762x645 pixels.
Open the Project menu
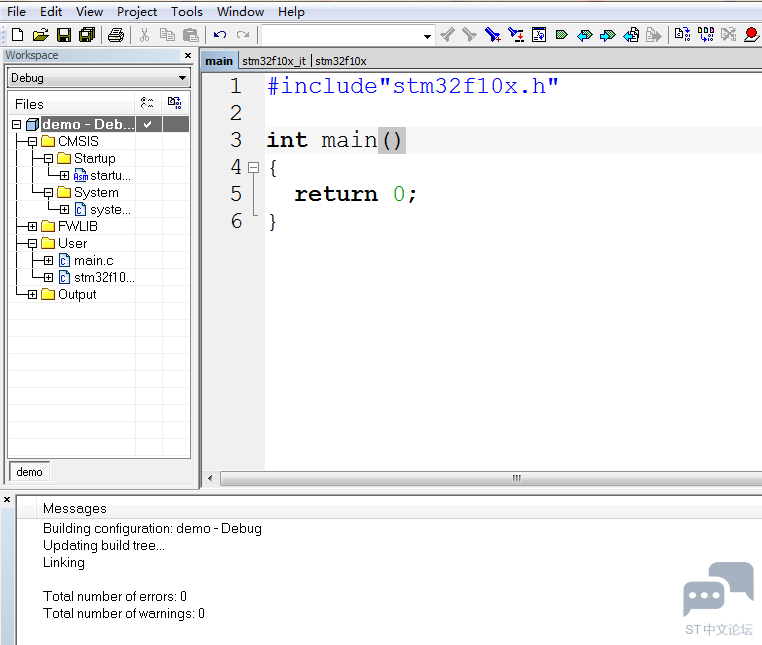point(137,11)
